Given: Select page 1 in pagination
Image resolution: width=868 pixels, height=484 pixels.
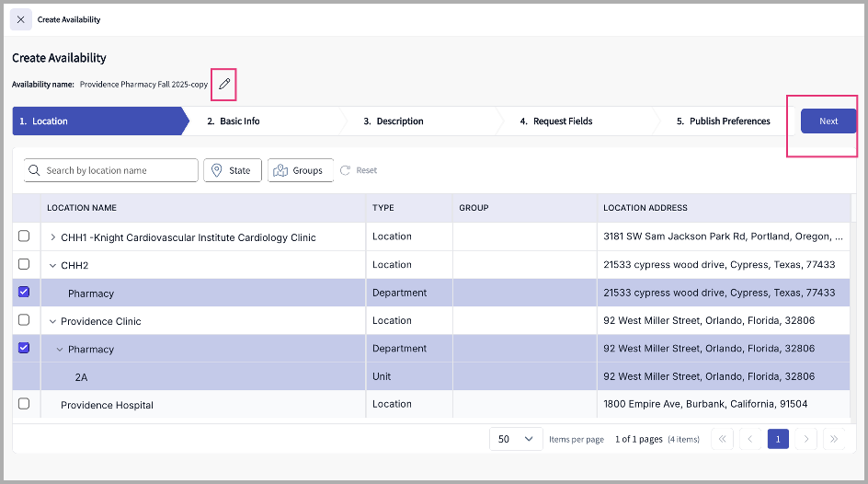Looking at the screenshot, I should tap(778, 439).
